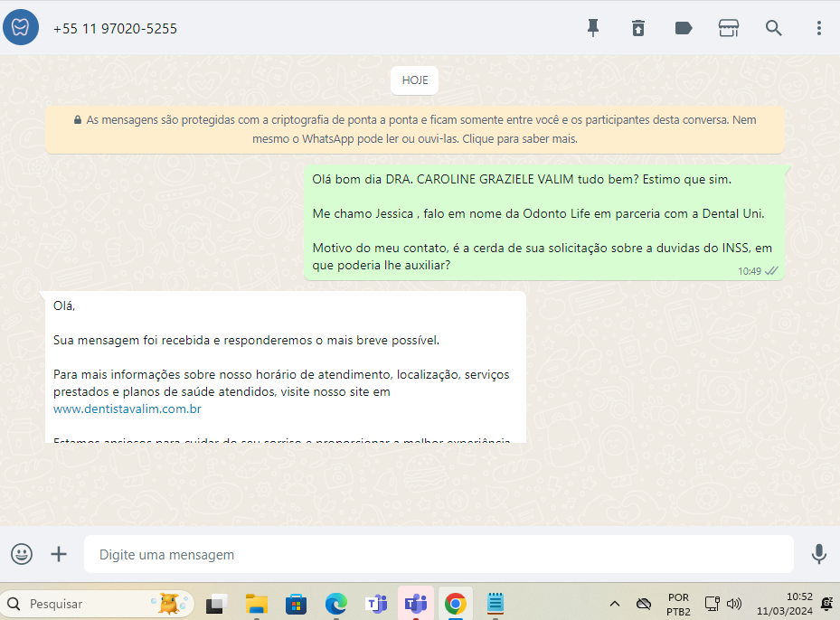Search within the conversation
The width and height of the screenshot is (840, 620).
click(x=774, y=28)
